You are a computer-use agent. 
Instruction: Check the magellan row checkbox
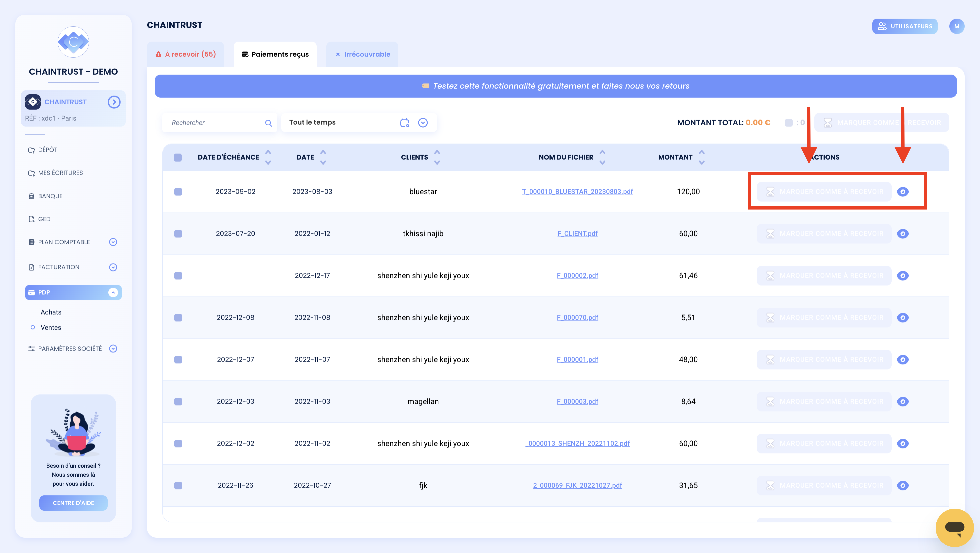click(x=178, y=402)
